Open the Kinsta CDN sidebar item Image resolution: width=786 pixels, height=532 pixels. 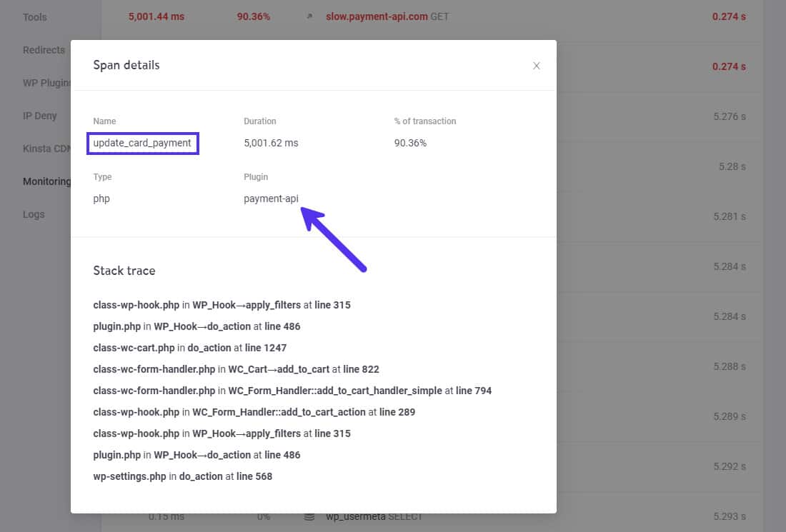point(47,148)
